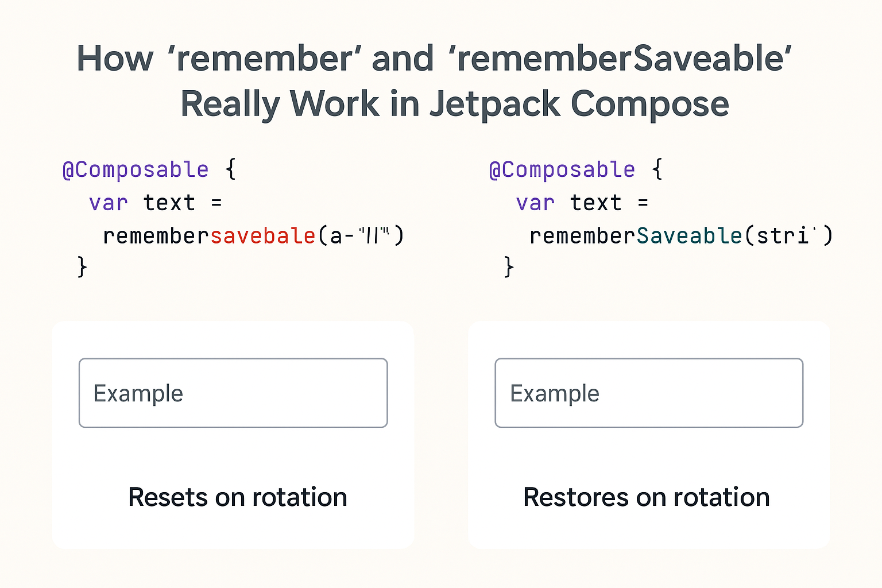Click the closing brace of left snippet
Image resolution: width=882 pixels, height=588 pixels.
82,267
